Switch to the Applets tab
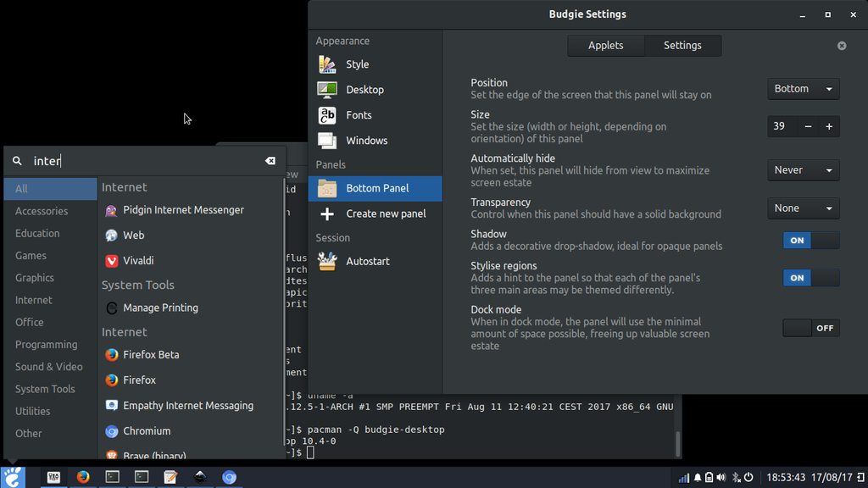The image size is (868, 488). point(605,45)
